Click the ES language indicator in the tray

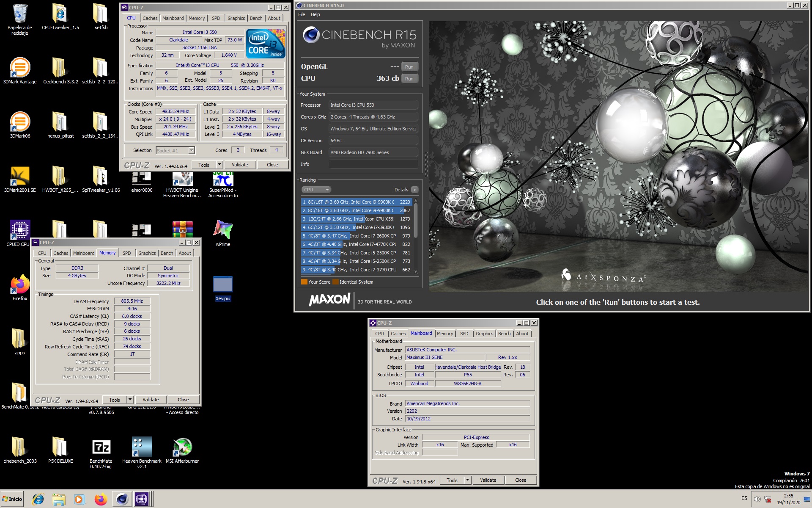744,498
